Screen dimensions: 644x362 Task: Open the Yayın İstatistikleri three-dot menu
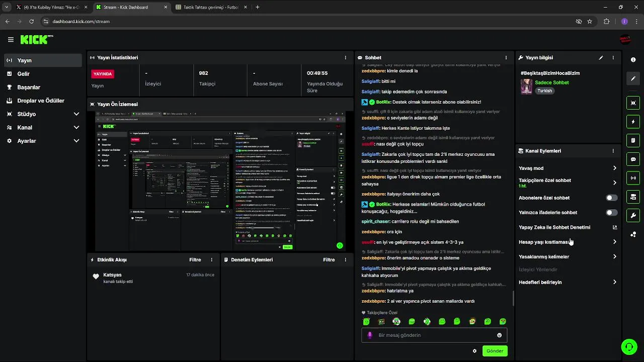[x=345, y=58]
